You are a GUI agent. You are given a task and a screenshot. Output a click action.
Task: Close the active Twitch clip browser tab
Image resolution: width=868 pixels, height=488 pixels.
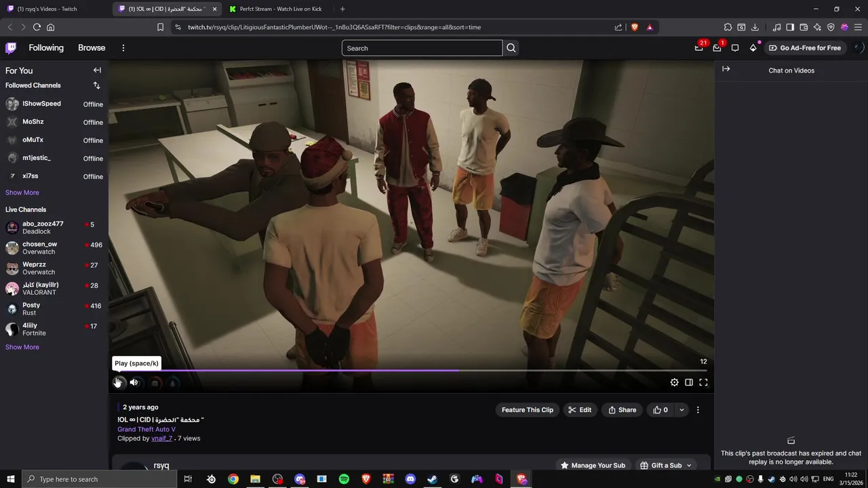pyautogui.click(x=215, y=9)
